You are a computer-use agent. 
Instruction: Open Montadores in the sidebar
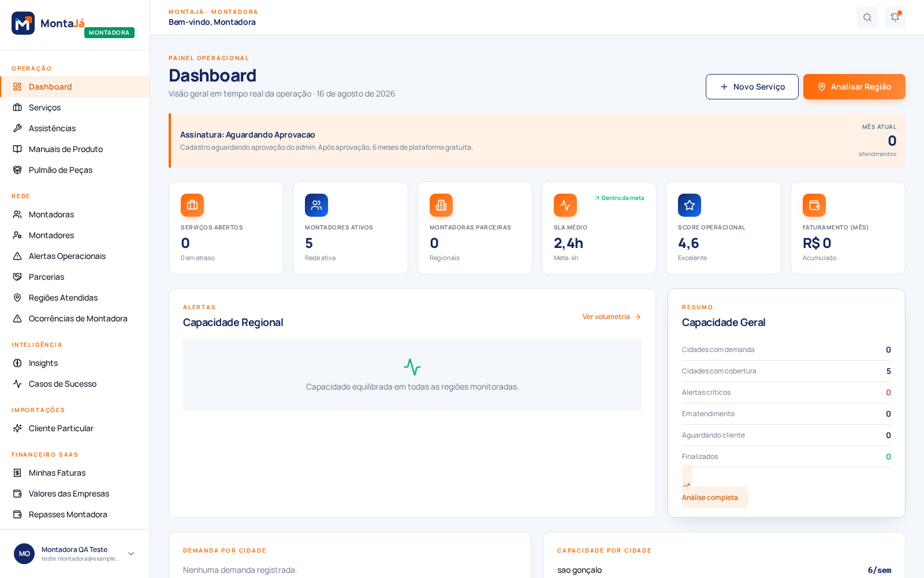click(x=75, y=235)
